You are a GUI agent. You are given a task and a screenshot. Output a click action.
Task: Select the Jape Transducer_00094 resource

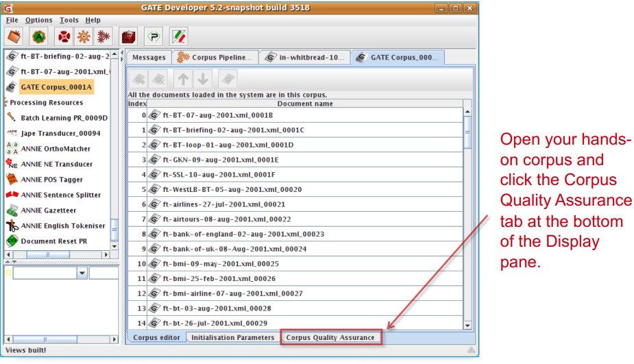[60, 133]
